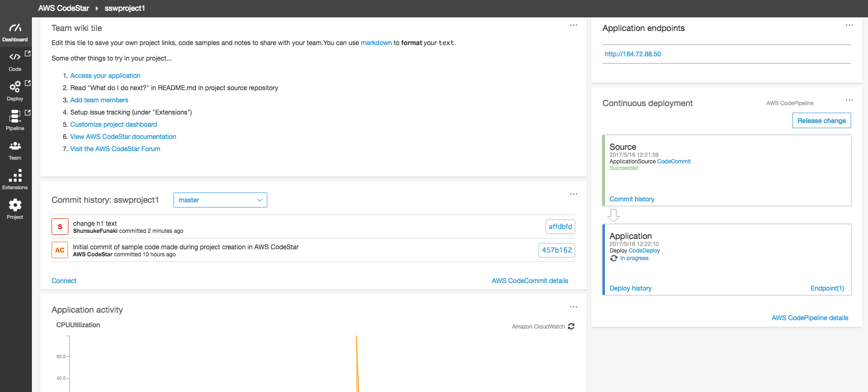
Task: Open the Dashboard icon in sidebar
Action: (15, 29)
